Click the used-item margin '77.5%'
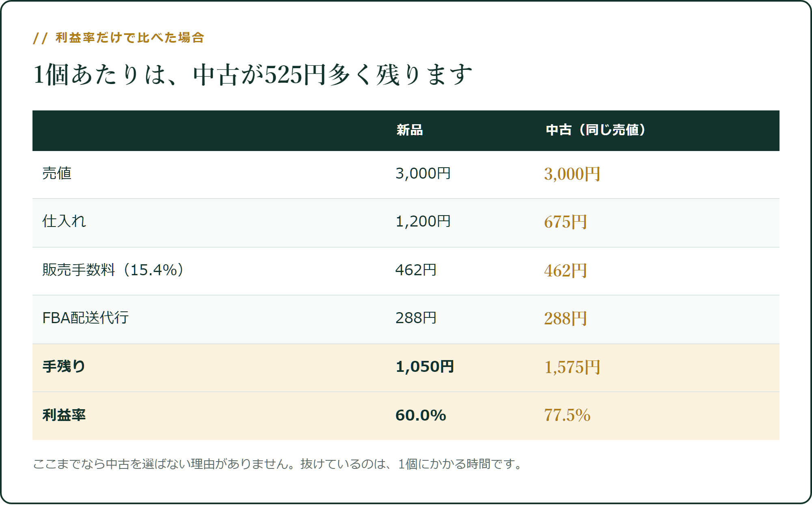This screenshot has height=505, width=812. (567, 415)
